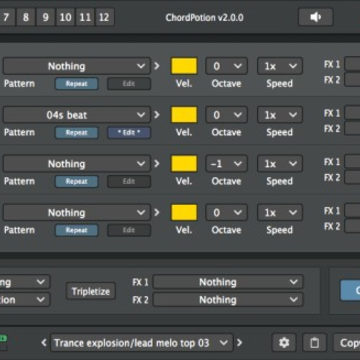
Task: Select slot tab 11
Action: (x=85, y=17)
